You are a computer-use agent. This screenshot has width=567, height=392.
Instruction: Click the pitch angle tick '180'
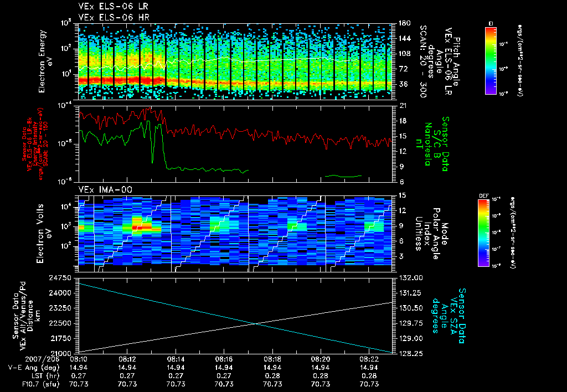pyautogui.click(x=405, y=23)
